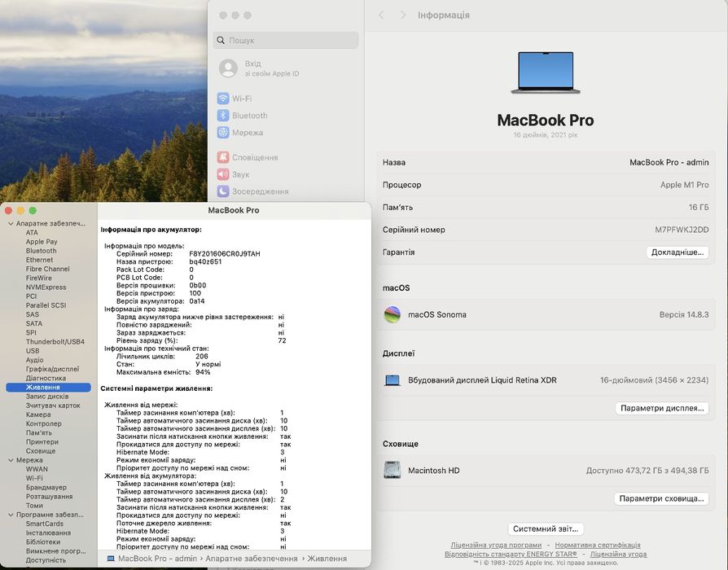The height and width of the screenshot is (570, 728).
Task: Open the Звук speaker icon in System Settings
Action: [223, 174]
